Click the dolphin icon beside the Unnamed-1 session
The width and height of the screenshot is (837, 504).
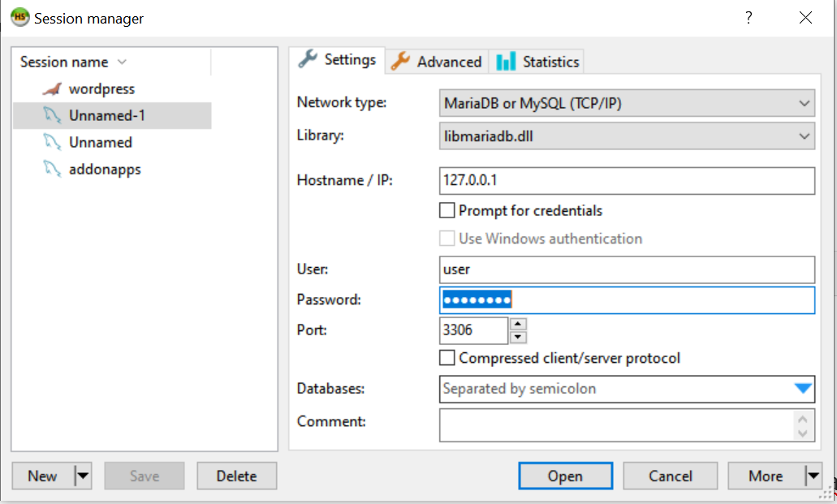point(52,115)
